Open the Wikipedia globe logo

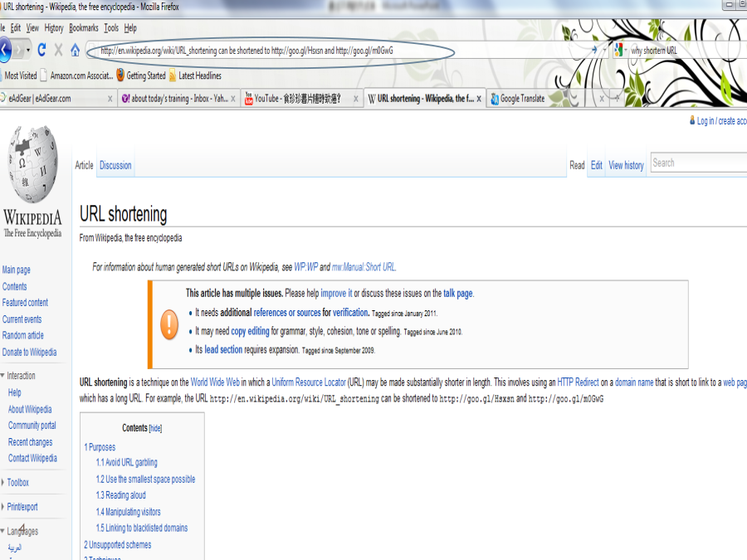(32, 164)
